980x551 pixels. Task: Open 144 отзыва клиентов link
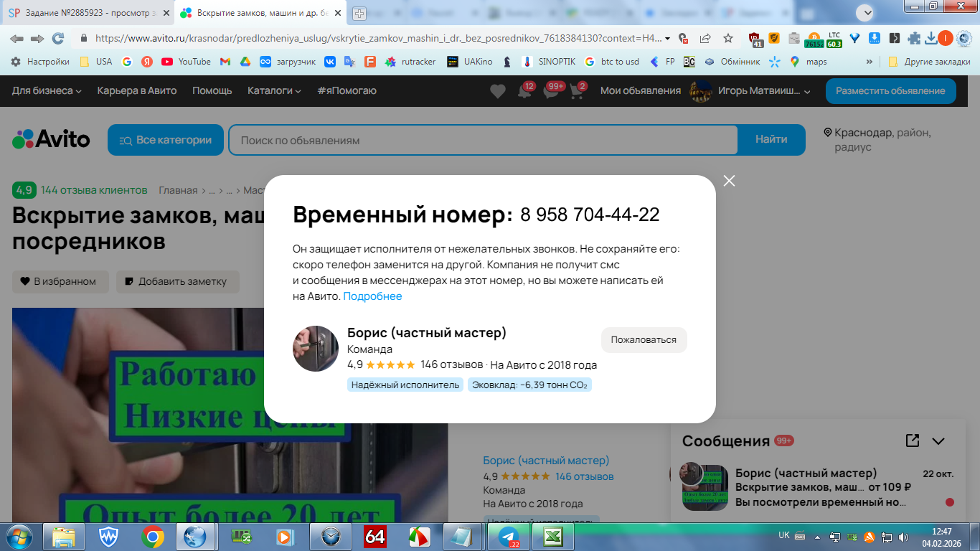[94, 190]
